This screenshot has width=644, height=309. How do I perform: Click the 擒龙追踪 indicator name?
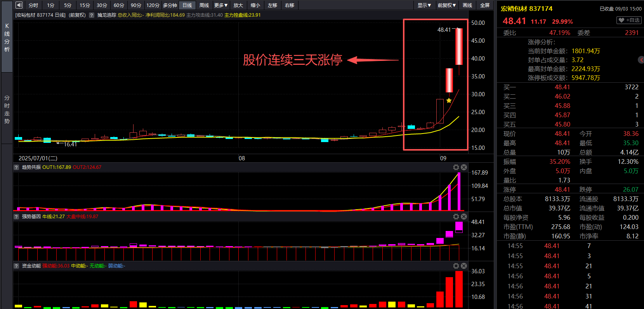tap(107, 15)
